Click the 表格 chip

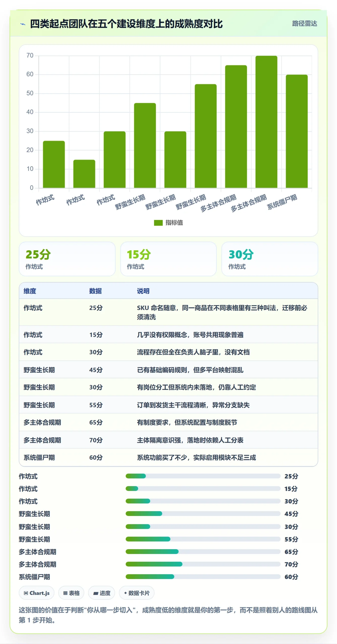click(x=71, y=593)
